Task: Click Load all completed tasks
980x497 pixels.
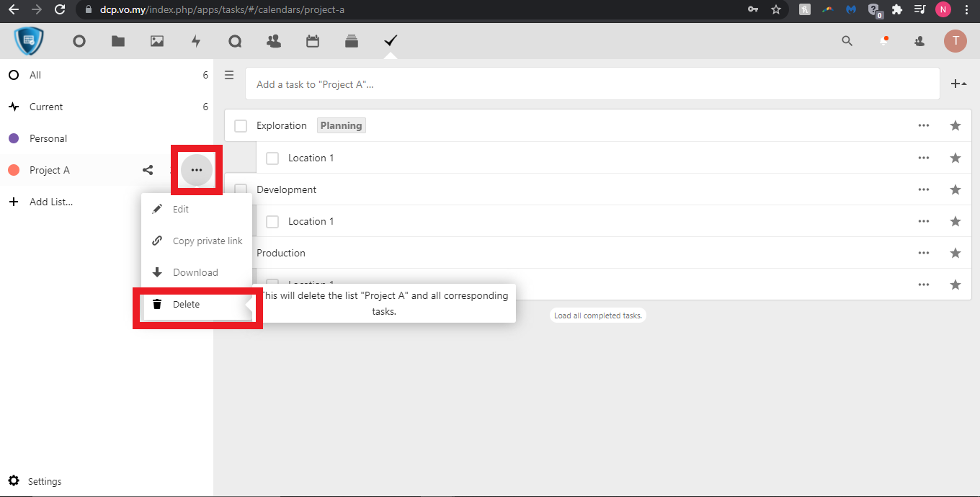Action: [x=597, y=315]
